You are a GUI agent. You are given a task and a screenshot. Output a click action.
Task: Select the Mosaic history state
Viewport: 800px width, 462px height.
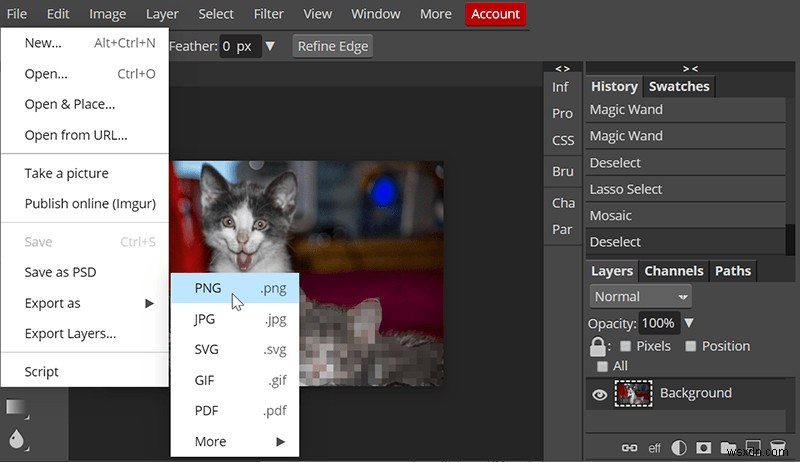(685, 216)
